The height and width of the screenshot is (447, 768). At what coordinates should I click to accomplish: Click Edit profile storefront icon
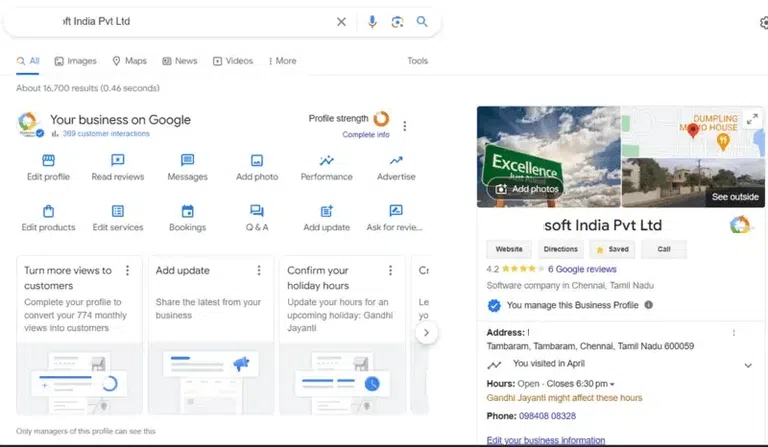48,160
